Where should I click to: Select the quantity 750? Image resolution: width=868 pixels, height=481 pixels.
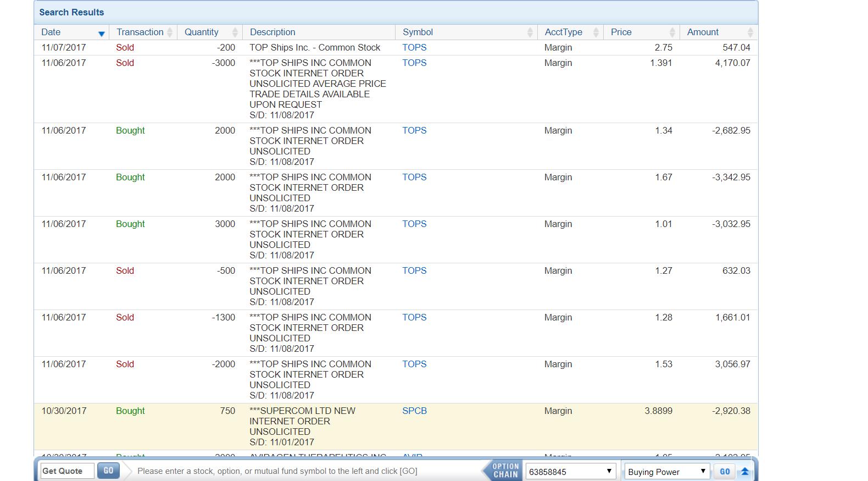tap(227, 411)
